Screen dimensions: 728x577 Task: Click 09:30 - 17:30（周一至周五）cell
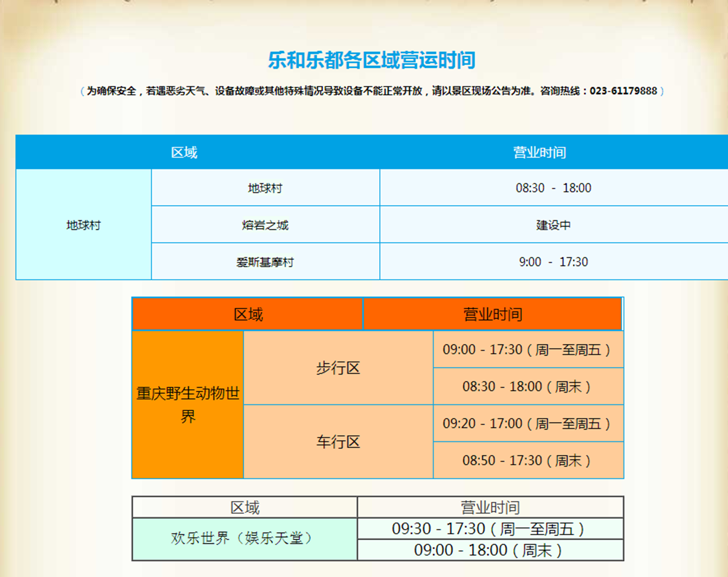click(490, 528)
